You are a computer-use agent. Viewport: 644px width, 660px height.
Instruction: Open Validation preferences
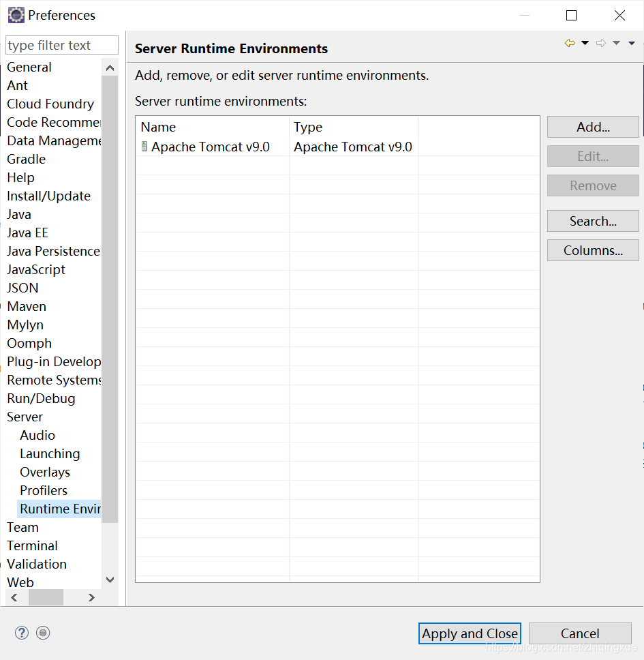pos(37,564)
